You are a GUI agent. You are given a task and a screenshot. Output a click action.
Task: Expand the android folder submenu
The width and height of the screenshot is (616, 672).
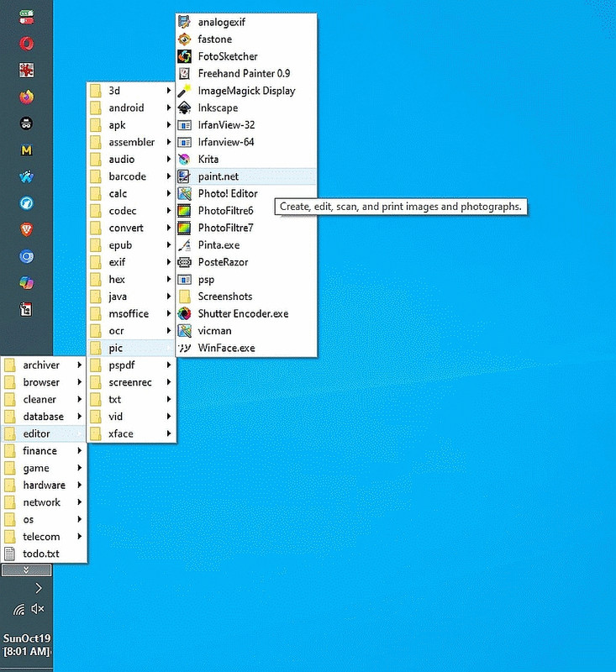(x=131, y=108)
